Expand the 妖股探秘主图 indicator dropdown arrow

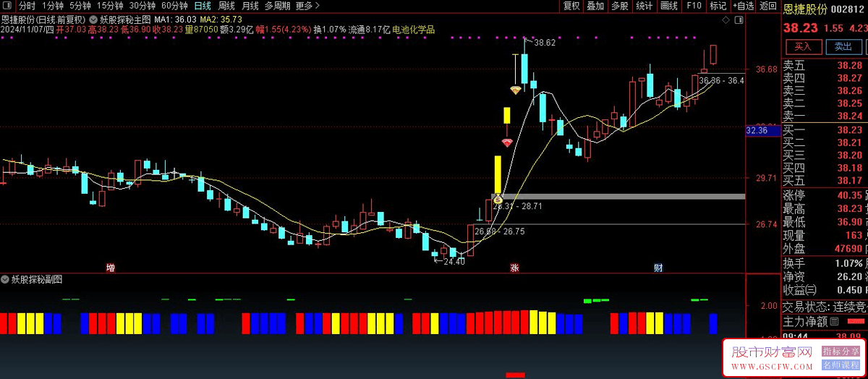click(x=93, y=19)
